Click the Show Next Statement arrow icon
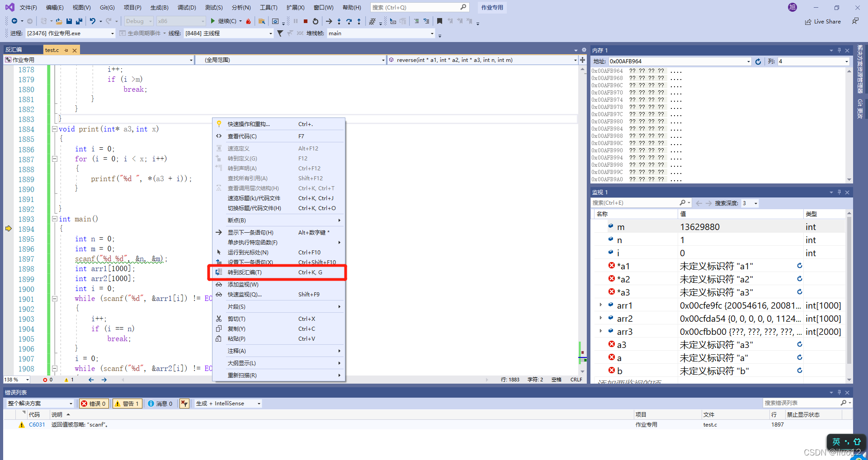The width and height of the screenshot is (868, 460). (x=329, y=21)
